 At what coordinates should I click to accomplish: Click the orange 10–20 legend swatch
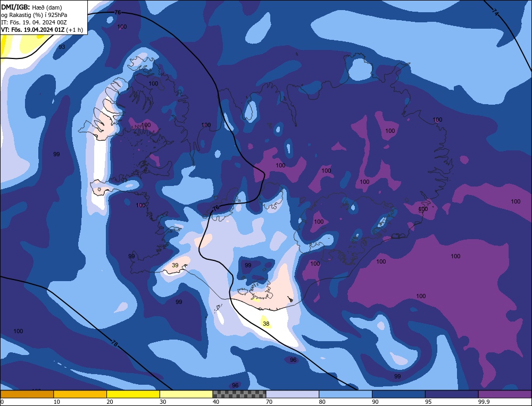pyautogui.click(x=80, y=394)
